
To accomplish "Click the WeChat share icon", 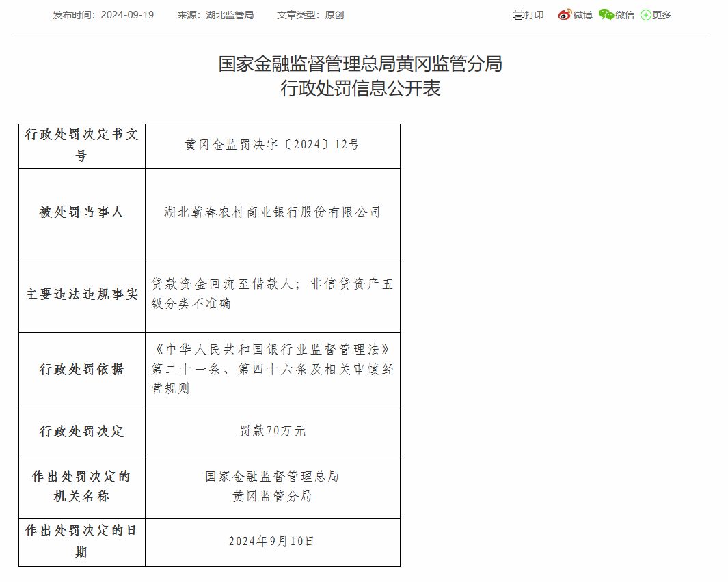I will click(x=606, y=15).
